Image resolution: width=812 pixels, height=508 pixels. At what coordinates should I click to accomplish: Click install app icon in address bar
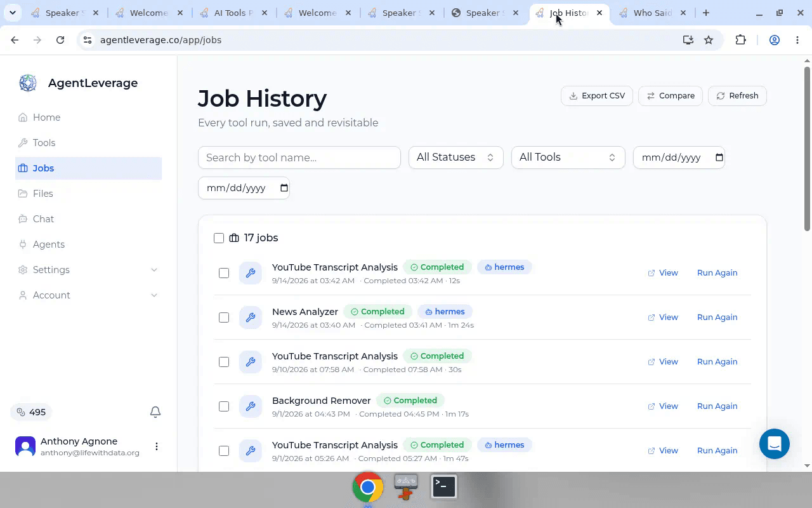point(688,40)
